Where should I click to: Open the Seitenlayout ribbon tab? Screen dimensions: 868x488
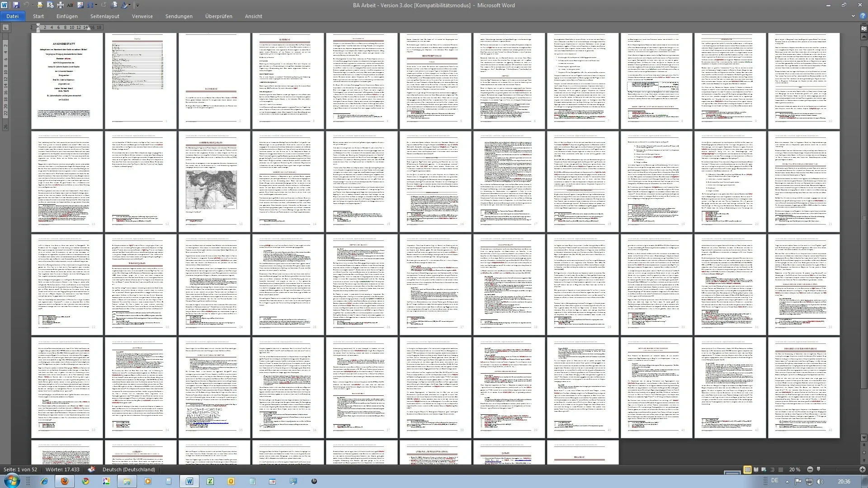(104, 16)
